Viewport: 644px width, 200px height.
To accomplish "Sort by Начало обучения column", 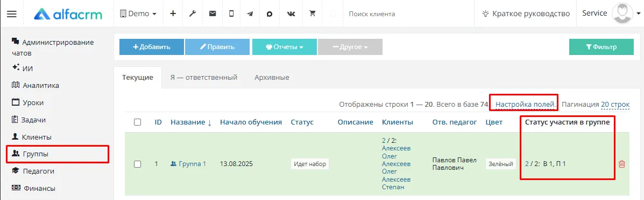I will pyautogui.click(x=251, y=122).
